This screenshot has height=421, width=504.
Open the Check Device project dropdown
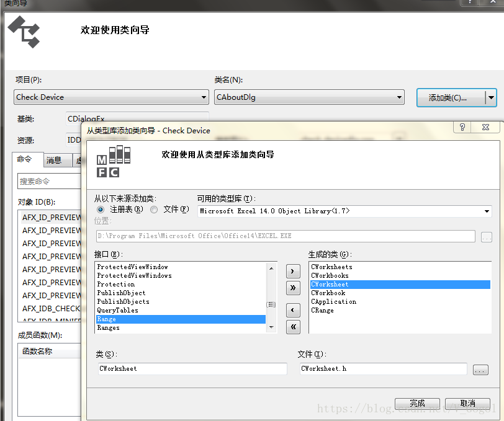coord(111,97)
